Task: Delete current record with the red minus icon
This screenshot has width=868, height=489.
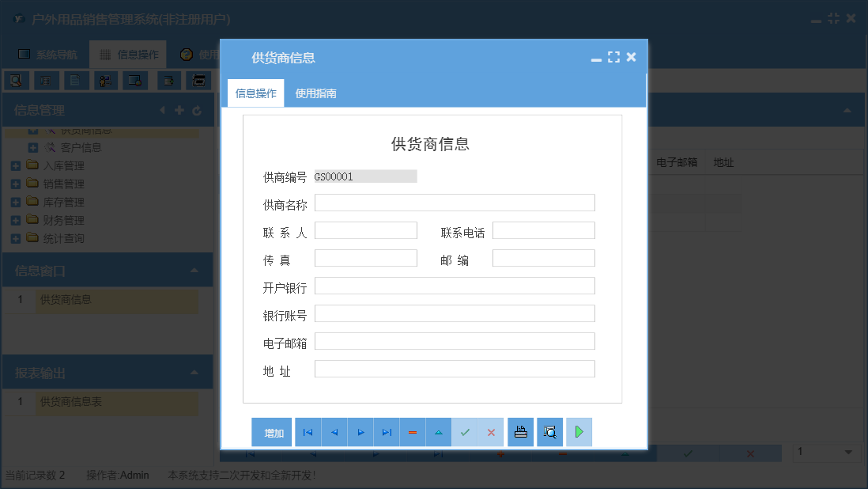Action: click(412, 432)
